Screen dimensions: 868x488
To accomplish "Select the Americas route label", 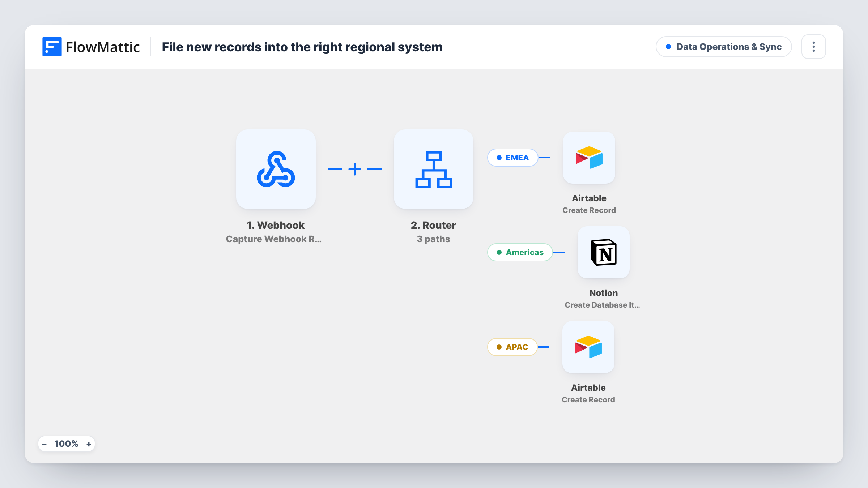I will (520, 252).
